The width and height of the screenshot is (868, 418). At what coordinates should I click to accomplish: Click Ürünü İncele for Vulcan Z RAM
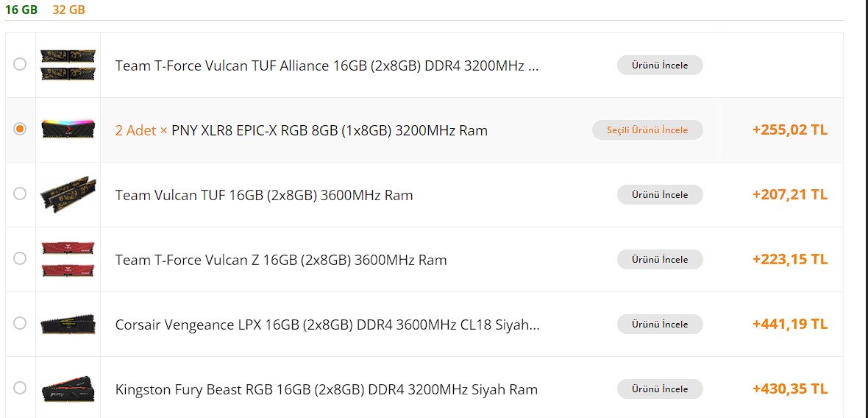click(660, 260)
